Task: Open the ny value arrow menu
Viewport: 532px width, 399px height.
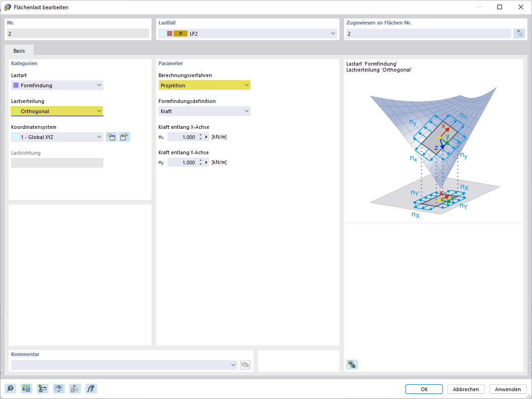Action: tap(206, 163)
